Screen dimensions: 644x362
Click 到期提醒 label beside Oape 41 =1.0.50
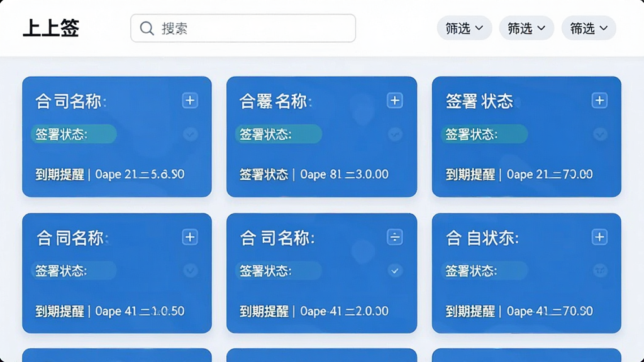click(60, 311)
